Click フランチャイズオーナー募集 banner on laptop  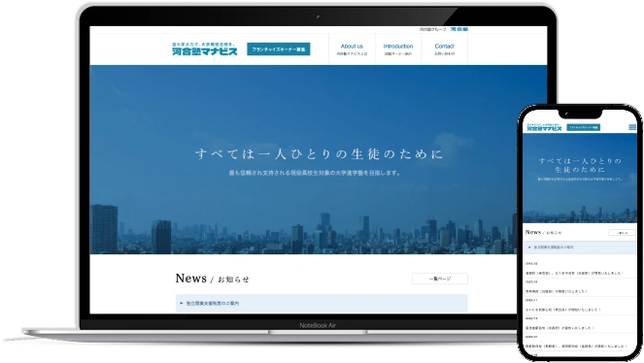279,49
